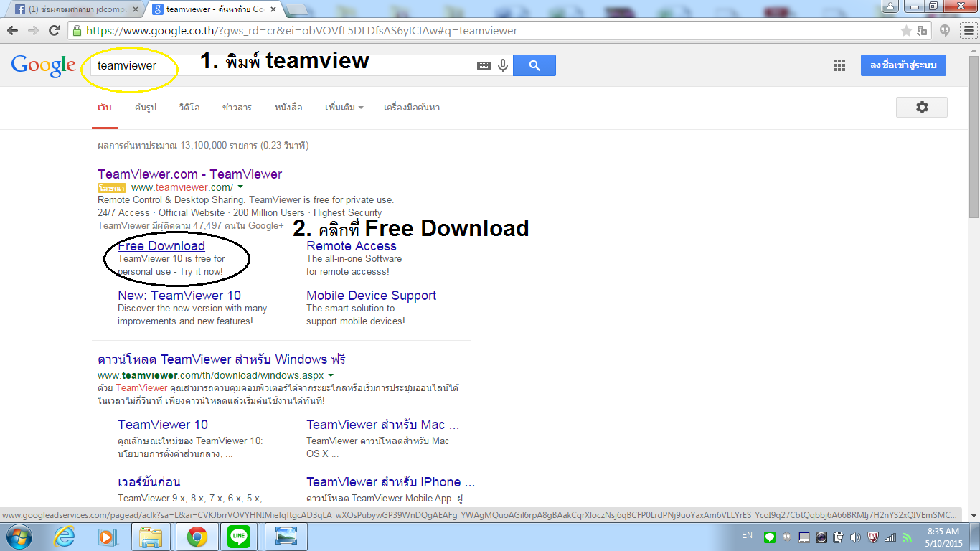980x551 pixels.
Task: Click the blue magnifier search button
Action: pyautogui.click(x=534, y=65)
